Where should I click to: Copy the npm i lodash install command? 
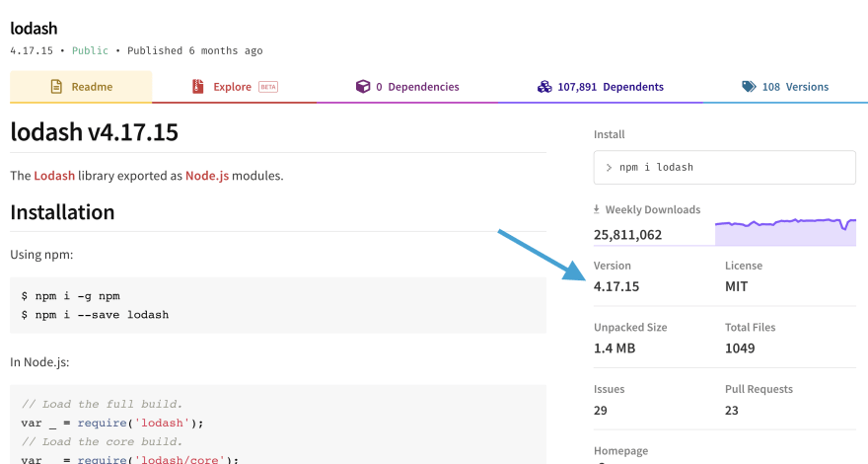725,168
